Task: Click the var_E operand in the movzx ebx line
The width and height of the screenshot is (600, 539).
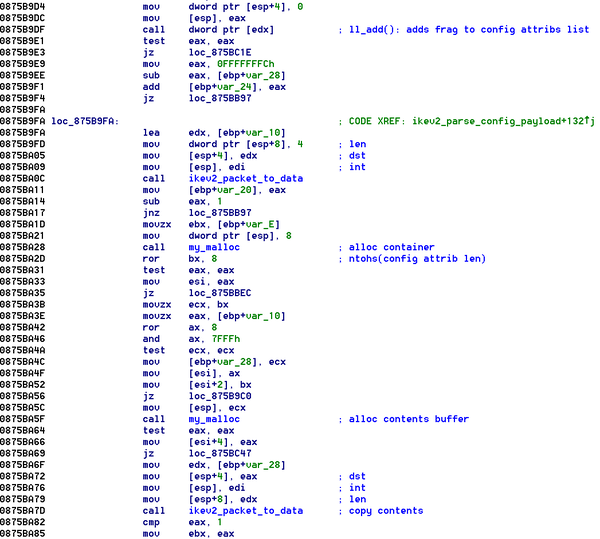Action: [263, 225]
